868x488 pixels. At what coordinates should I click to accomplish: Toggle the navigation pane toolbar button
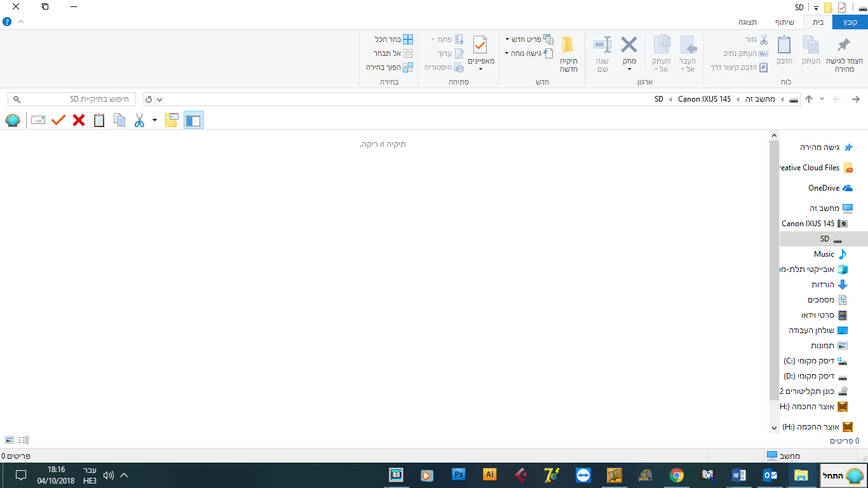pyautogui.click(x=193, y=120)
